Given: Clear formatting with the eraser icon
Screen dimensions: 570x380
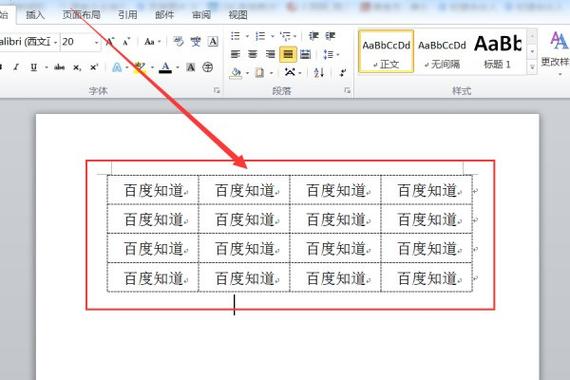Looking at the screenshot, I should click(x=178, y=42).
